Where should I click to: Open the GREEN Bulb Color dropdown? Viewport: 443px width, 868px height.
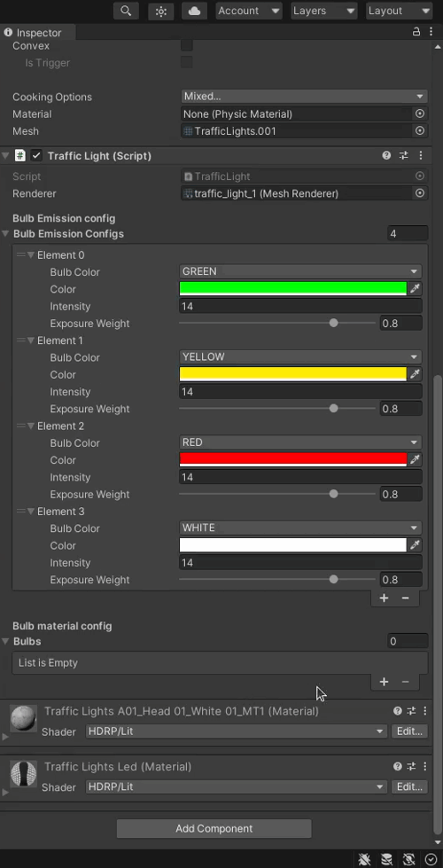[300, 271]
